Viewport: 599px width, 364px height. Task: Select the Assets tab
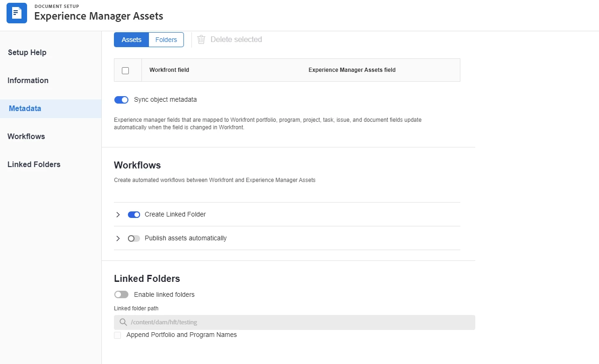132,40
